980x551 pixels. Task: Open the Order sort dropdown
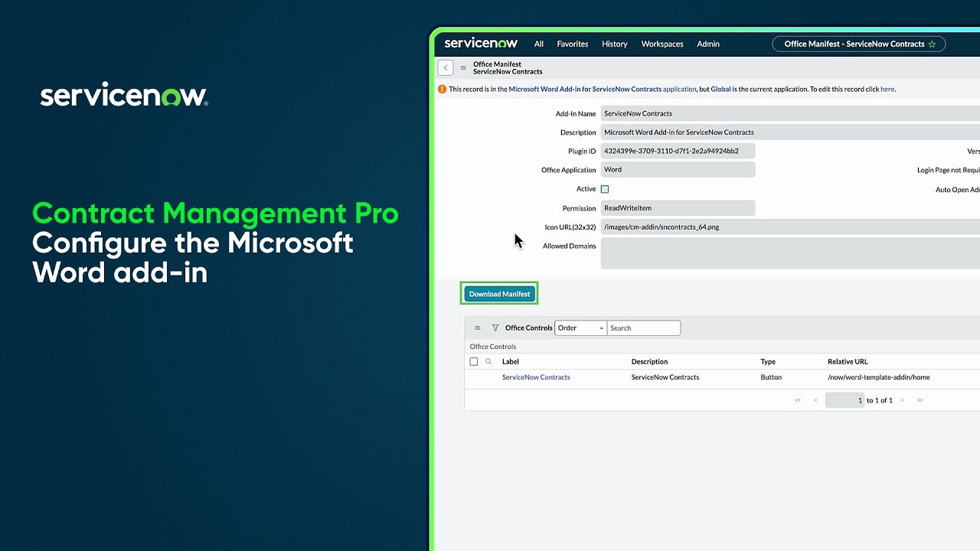click(x=580, y=328)
